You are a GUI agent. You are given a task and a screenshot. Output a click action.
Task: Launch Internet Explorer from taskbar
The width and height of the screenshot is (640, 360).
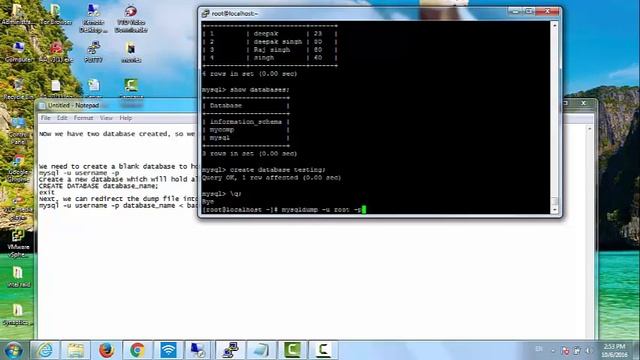[45, 350]
